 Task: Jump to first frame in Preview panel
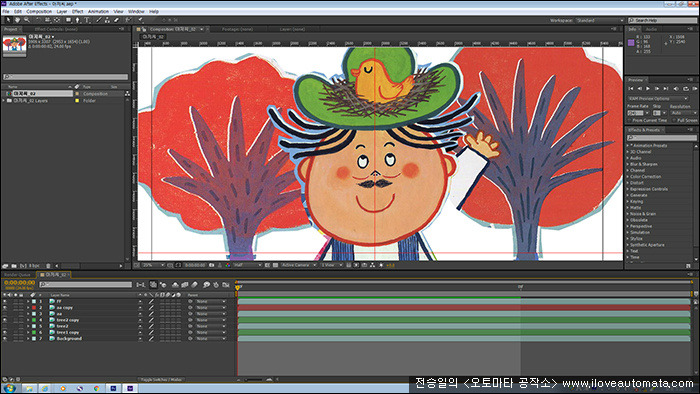pyautogui.click(x=631, y=89)
